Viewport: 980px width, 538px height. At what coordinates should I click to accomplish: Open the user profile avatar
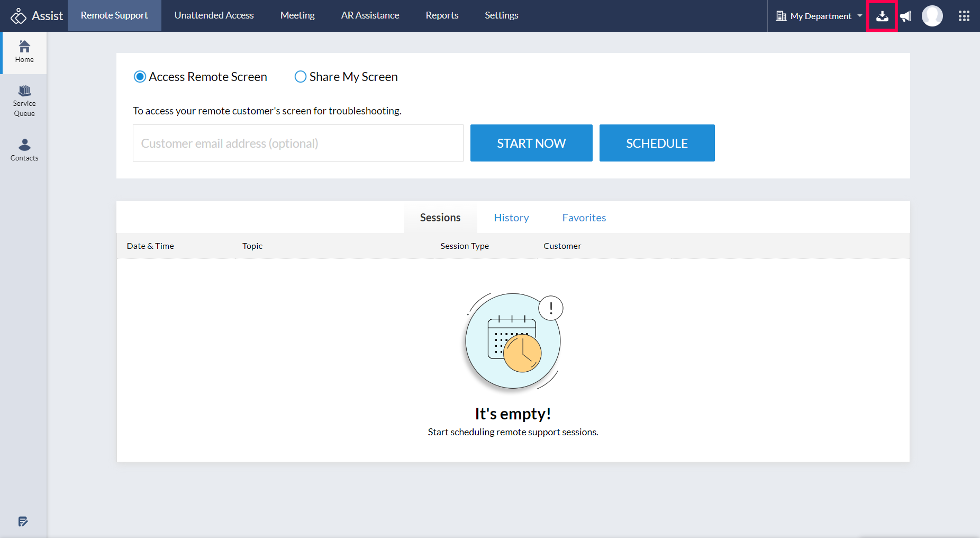932,16
